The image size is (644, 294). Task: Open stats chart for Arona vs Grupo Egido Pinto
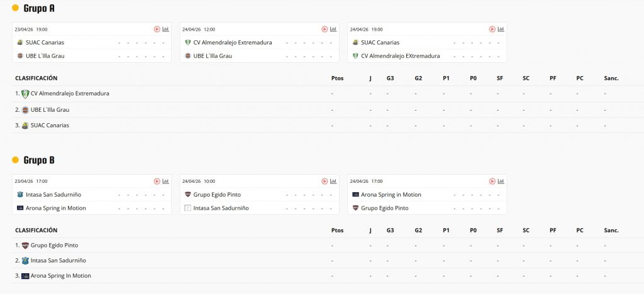501,181
